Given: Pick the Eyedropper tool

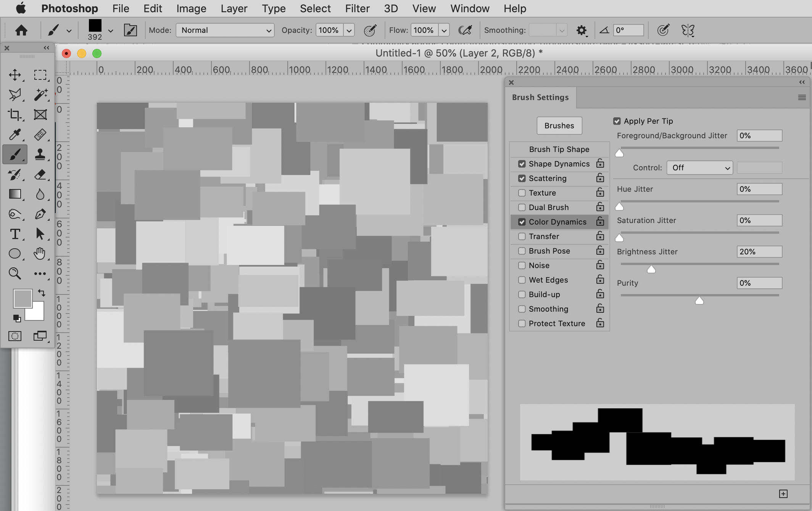Looking at the screenshot, I should [16, 134].
